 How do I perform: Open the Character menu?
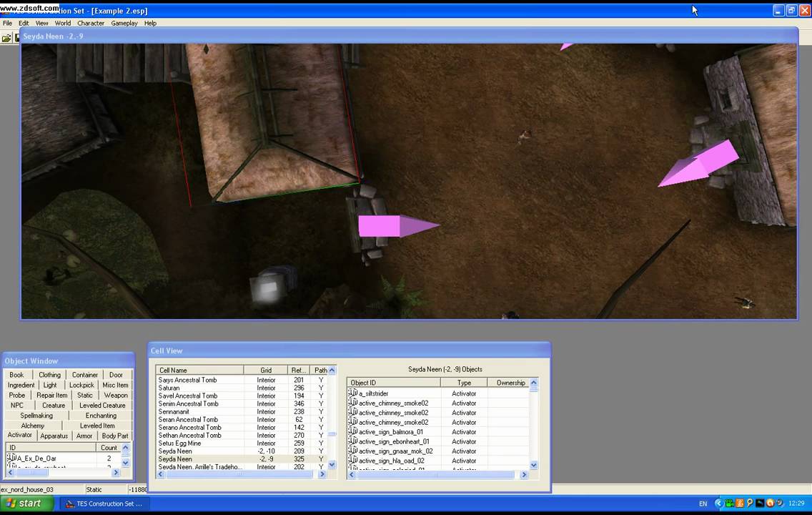91,24
